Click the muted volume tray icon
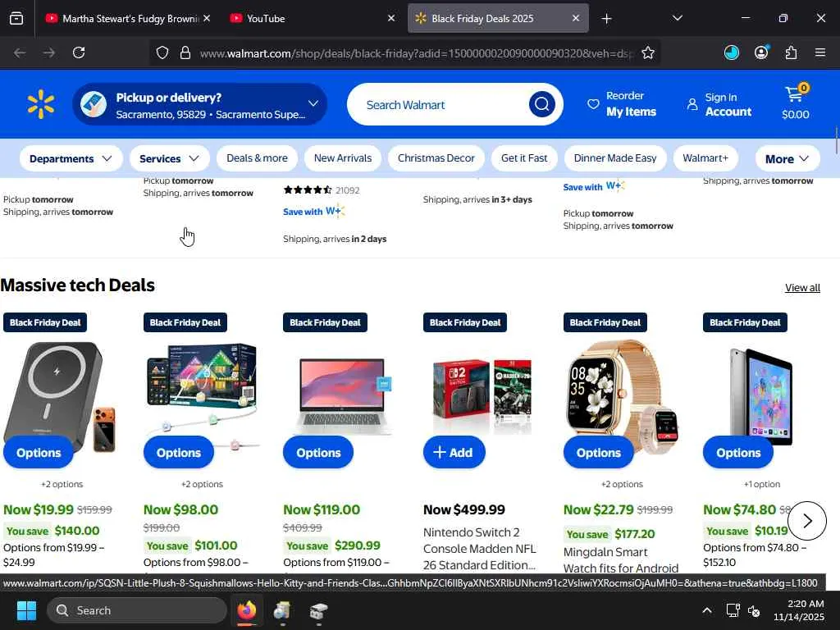This screenshot has height=630, width=840. click(x=754, y=610)
